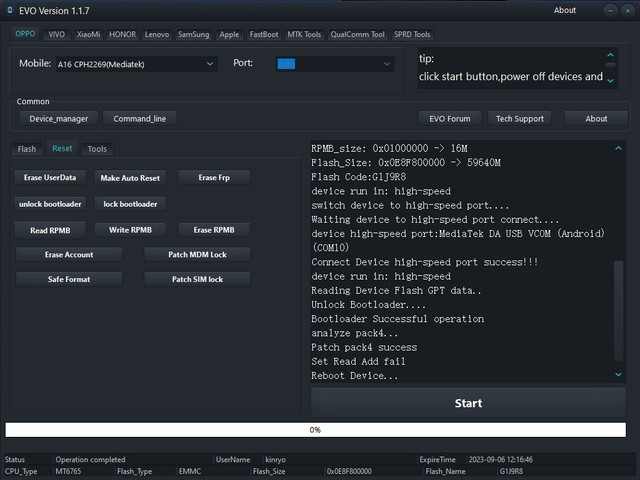Click the Safe Format button
Screen dimensions: 640x480
tap(69, 279)
